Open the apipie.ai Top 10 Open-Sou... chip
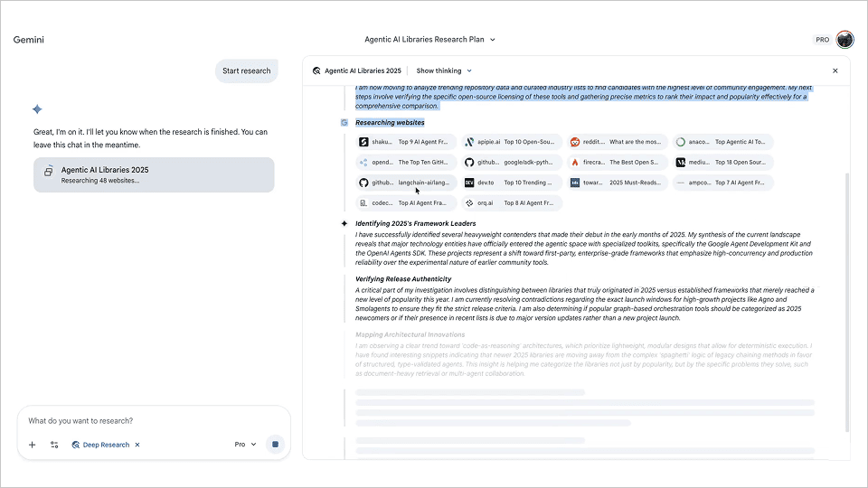The width and height of the screenshot is (868, 488). (512, 142)
